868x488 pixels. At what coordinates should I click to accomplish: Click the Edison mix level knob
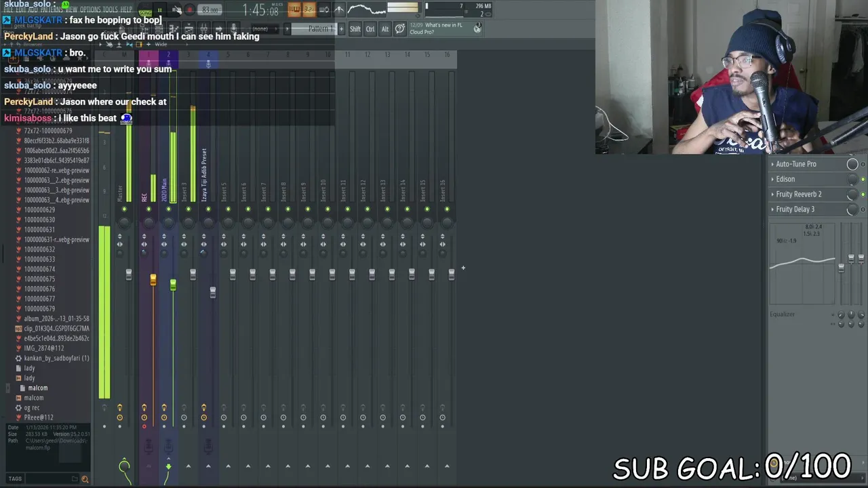pos(852,179)
